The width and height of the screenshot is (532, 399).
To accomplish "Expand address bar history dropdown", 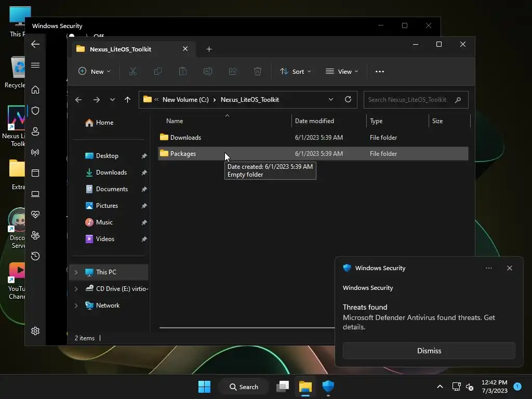I will (331, 99).
